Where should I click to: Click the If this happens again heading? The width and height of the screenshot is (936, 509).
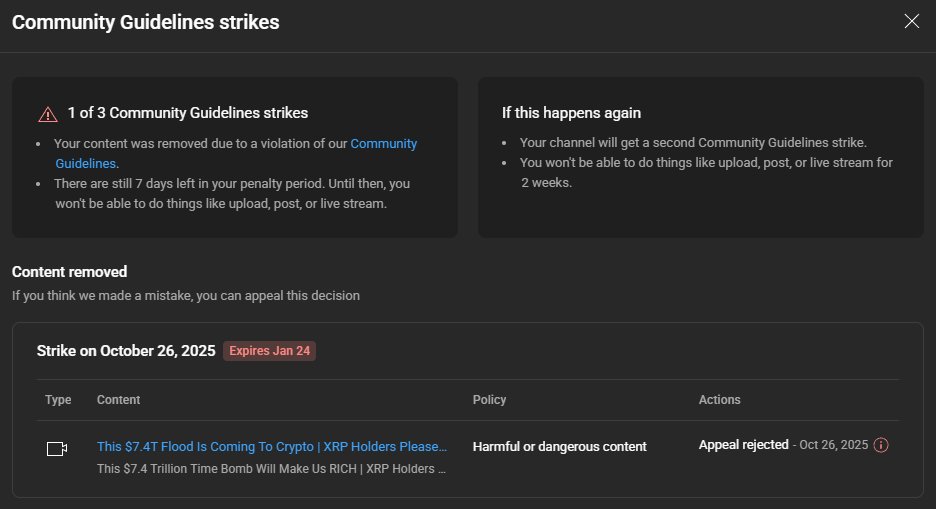(x=571, y=113)
